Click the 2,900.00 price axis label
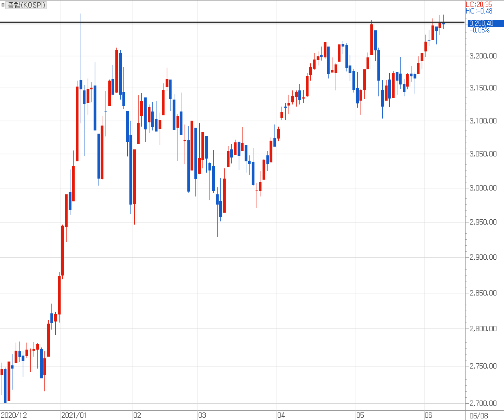The width and height of the screenshot is (504, 420). tap(483, 257)
